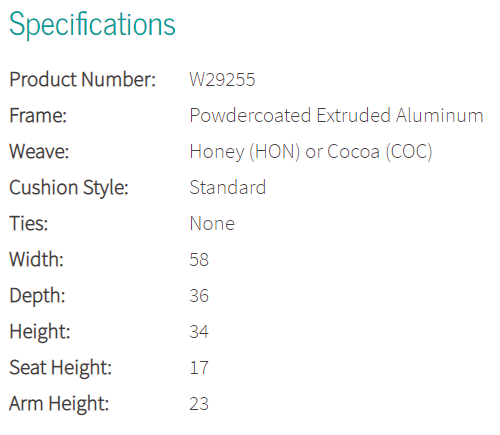Click the Width label

point(36,259)
